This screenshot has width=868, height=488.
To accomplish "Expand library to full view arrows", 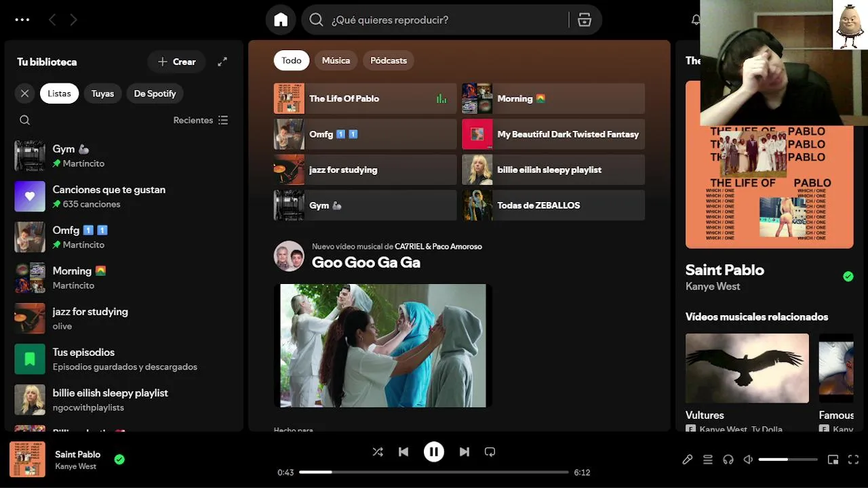I will coord(222,62).
